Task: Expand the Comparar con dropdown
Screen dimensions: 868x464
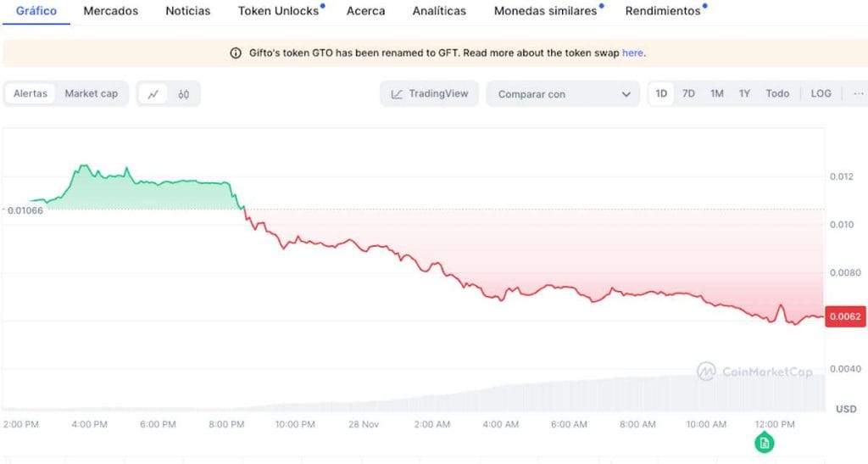Action: click(x=563, y=94)
